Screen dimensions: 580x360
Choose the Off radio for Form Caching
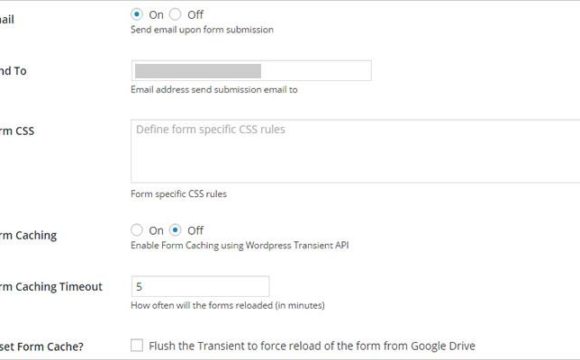pyautogui.click(x=175, y=230)
